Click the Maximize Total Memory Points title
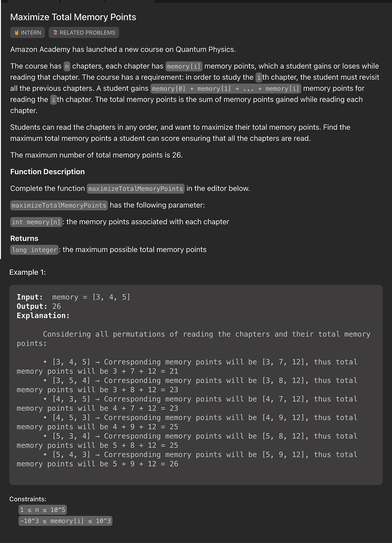Viewport: 392px width, 543px height. [73, 17]
